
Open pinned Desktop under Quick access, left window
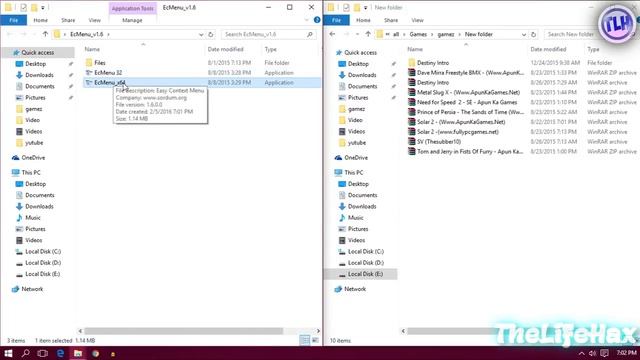pos(36,64)
